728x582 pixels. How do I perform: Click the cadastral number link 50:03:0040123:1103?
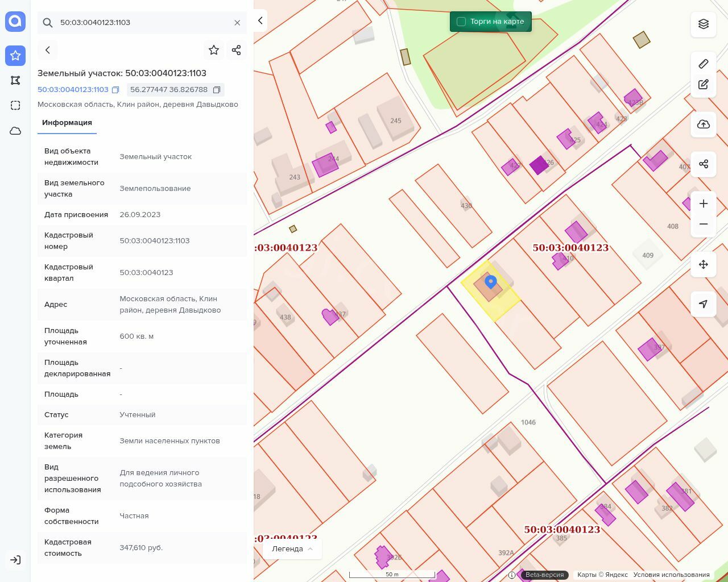coord(73,90)
